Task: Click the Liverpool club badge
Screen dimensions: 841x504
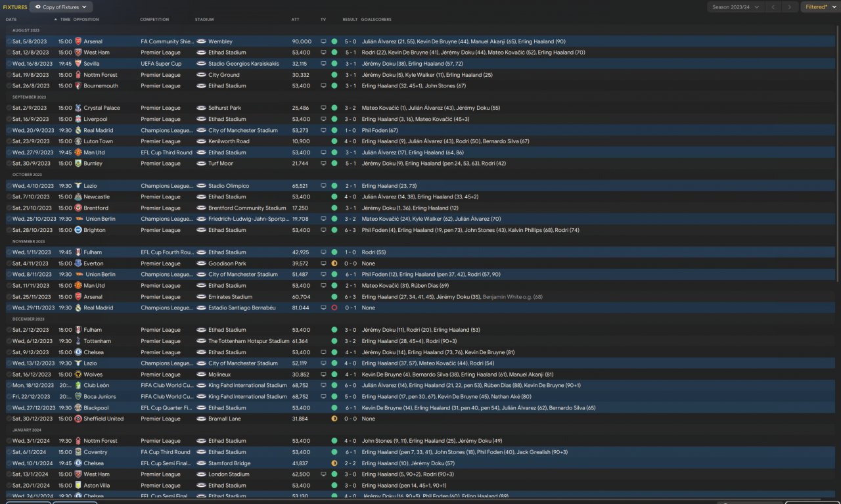Action: [x=78, y=119]
